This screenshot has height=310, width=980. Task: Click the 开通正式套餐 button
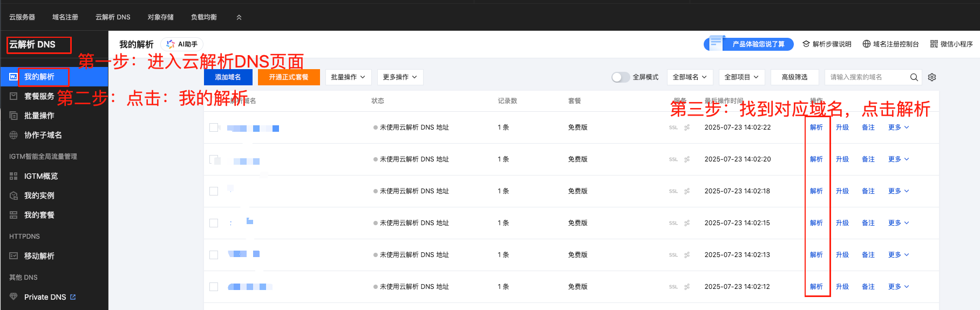(x=289, y=77)
